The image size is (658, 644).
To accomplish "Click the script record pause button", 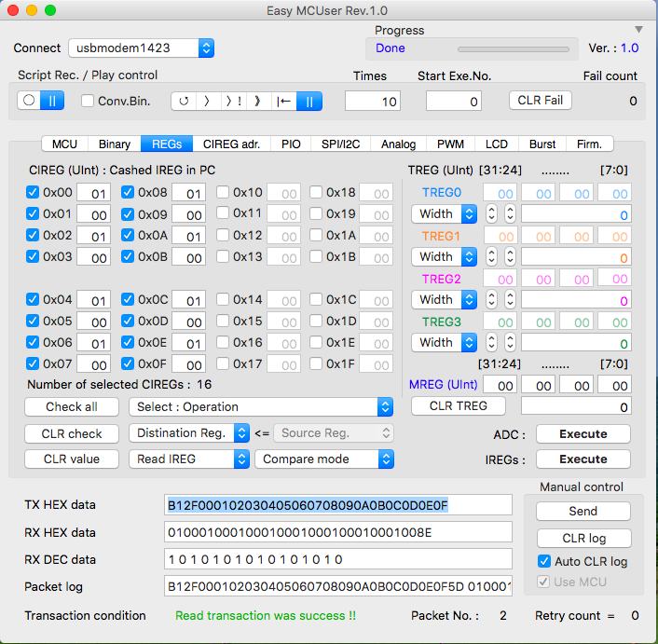I will (52, 101).
